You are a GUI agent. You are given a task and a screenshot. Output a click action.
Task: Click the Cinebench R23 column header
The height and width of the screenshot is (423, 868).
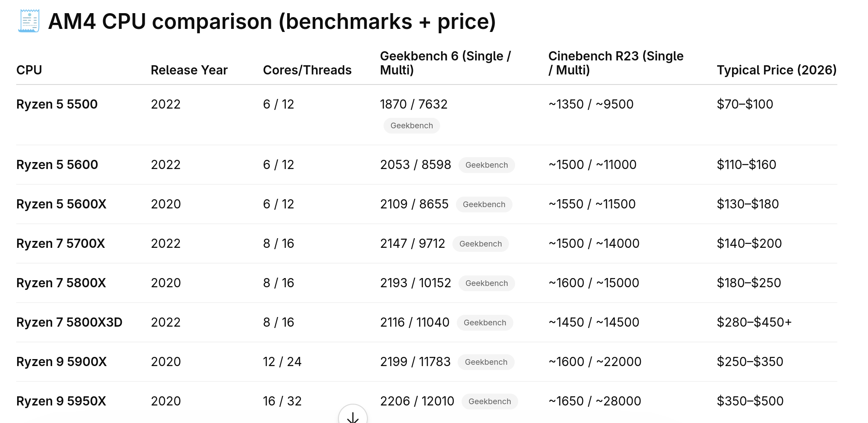(x=616, y=63)
